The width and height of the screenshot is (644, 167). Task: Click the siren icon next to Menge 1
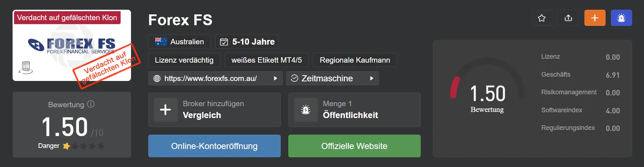[x=305, y=109]
